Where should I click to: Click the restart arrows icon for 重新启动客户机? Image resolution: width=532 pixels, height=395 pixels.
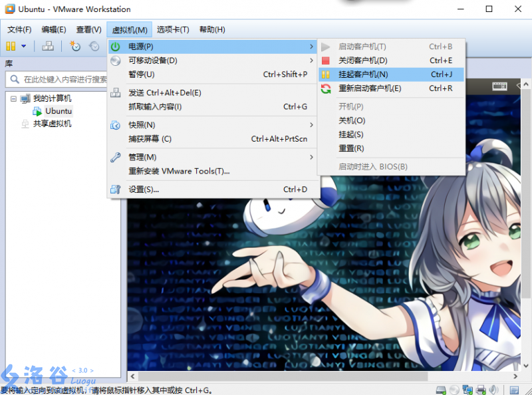326,89
